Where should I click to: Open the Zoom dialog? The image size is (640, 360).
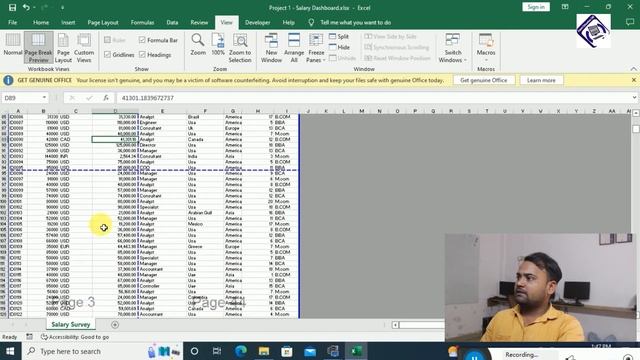pos(198,45)
